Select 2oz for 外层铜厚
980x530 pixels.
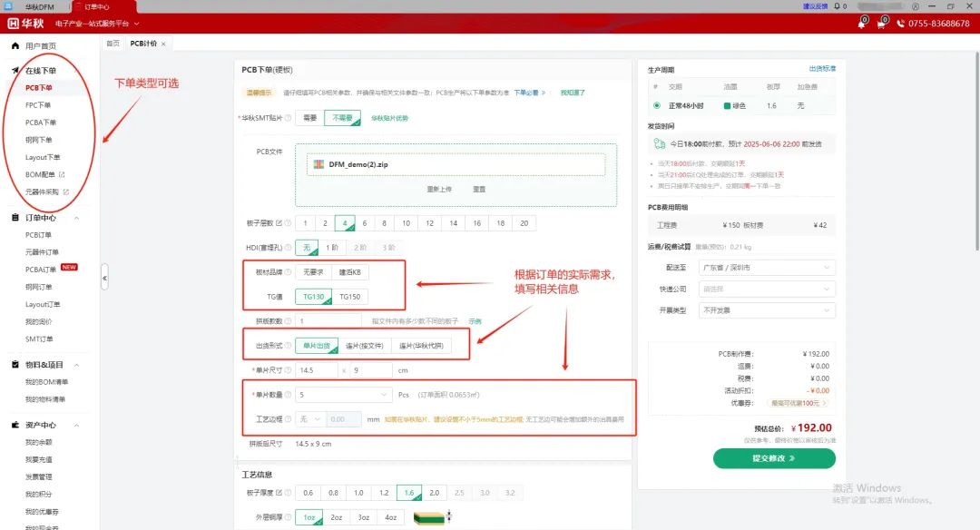pos(337,517)
